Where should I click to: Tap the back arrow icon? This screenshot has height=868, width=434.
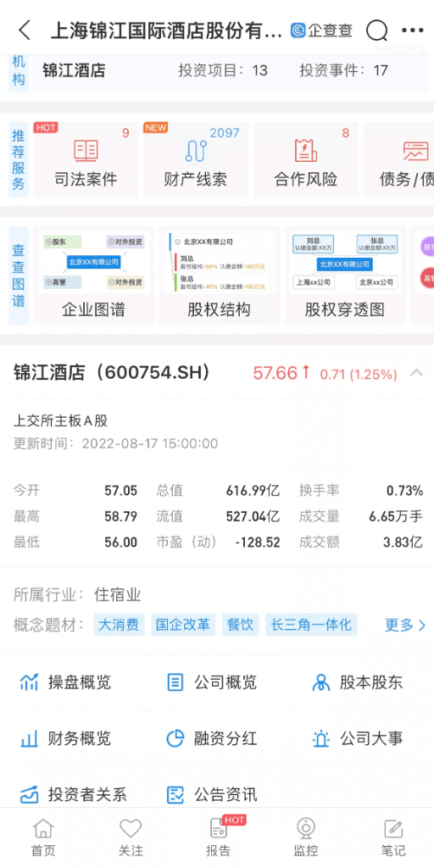tap(25, 30)
